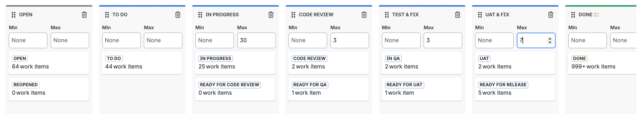Screen dimensions: 644x114
Task: Select the IN QA status card
Action: (x=422, y=63)
